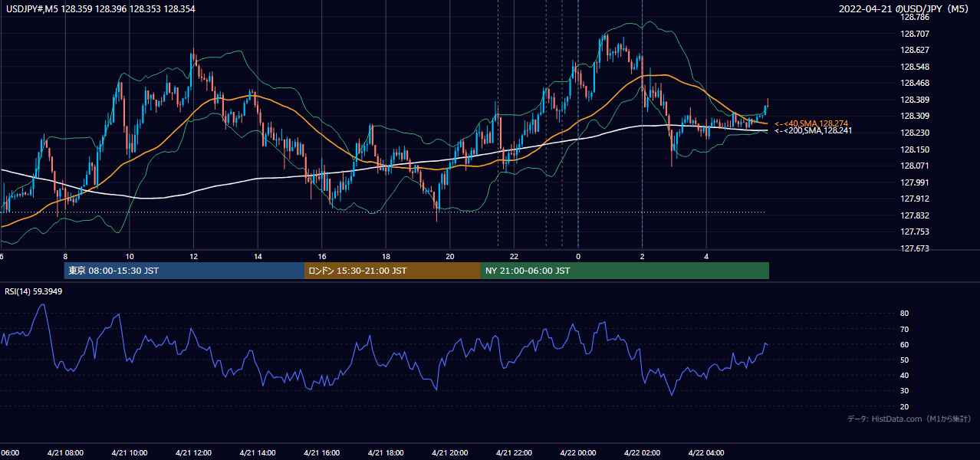Viewport: 980px width, 460px height.
Task: Click the RSI(14) 59.3949 indicator label
Action: [34, 291]
